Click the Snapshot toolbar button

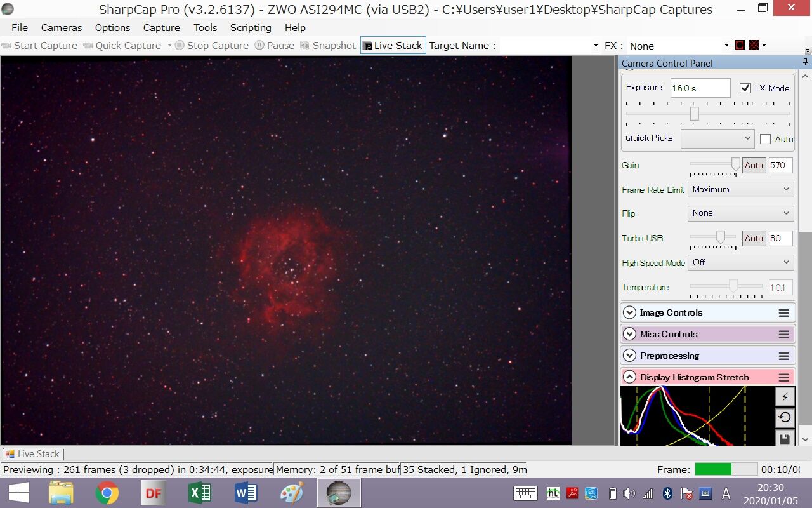tap(328, 45)
